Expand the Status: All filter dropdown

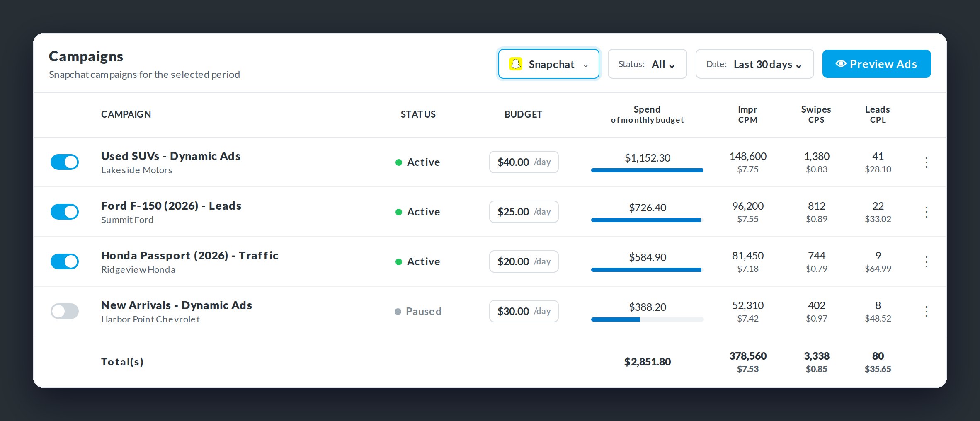[647, 64]
